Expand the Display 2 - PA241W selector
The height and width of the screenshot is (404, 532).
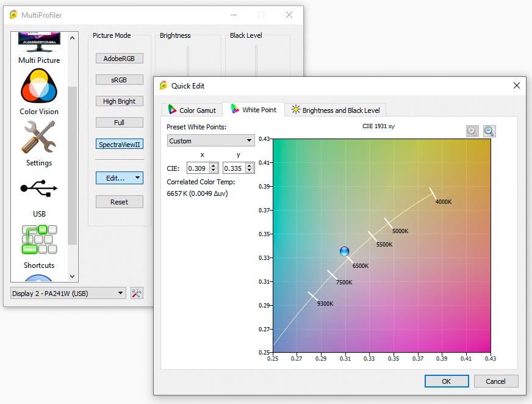click(x=68, y=294)
